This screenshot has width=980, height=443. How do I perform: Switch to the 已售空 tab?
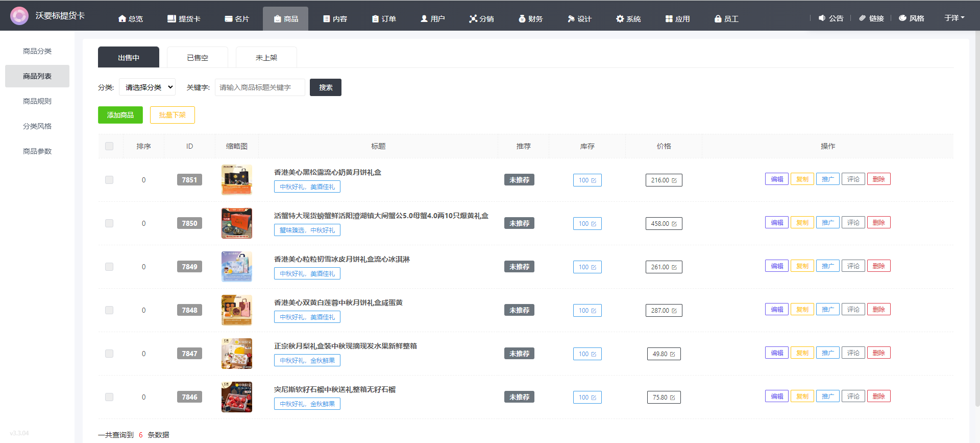click(198, 58)
